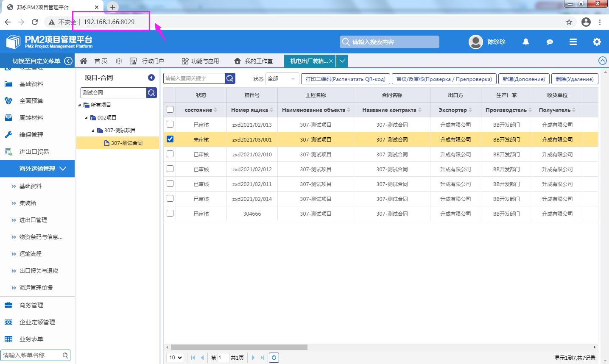Screen dimensions: 609x364
Task: Check the box for row zxd2021/02/013
Action: pos(170,125)
